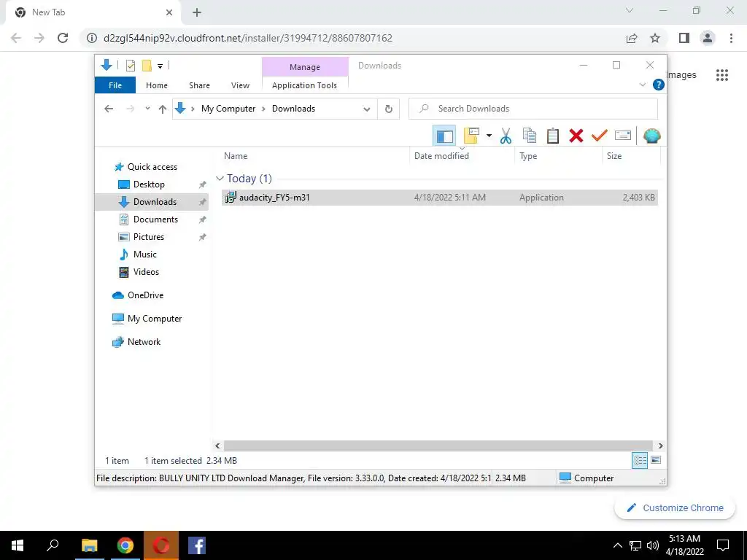Screen dimensions: 747x560
Task: Click inside the Search Downloads box
Action: coord(533,109)
